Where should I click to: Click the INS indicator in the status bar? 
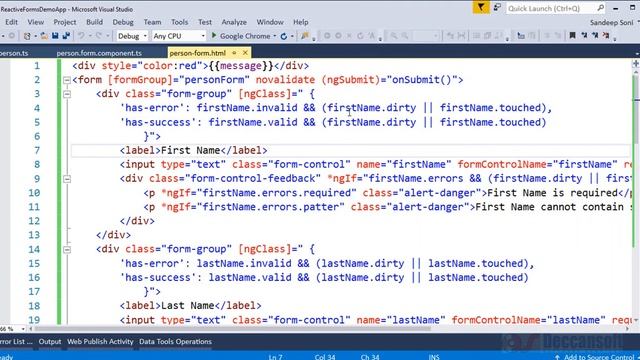[434, 357]
